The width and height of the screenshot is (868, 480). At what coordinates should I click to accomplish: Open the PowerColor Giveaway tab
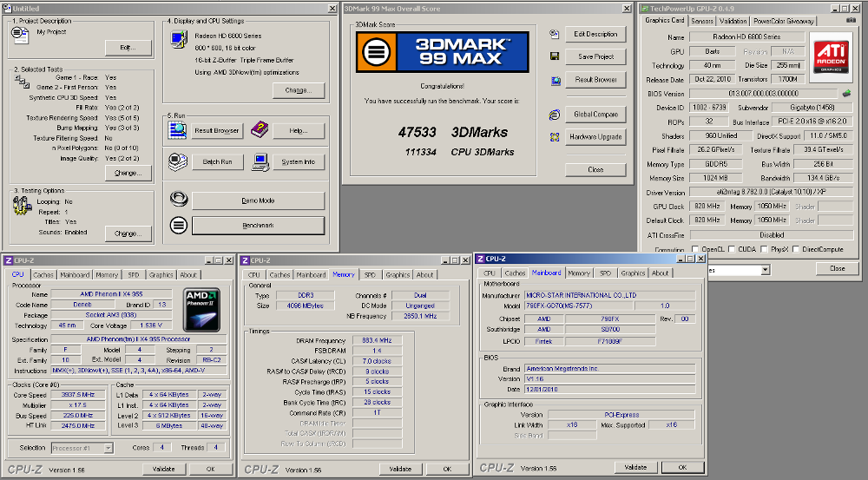(x=783, y=21)
